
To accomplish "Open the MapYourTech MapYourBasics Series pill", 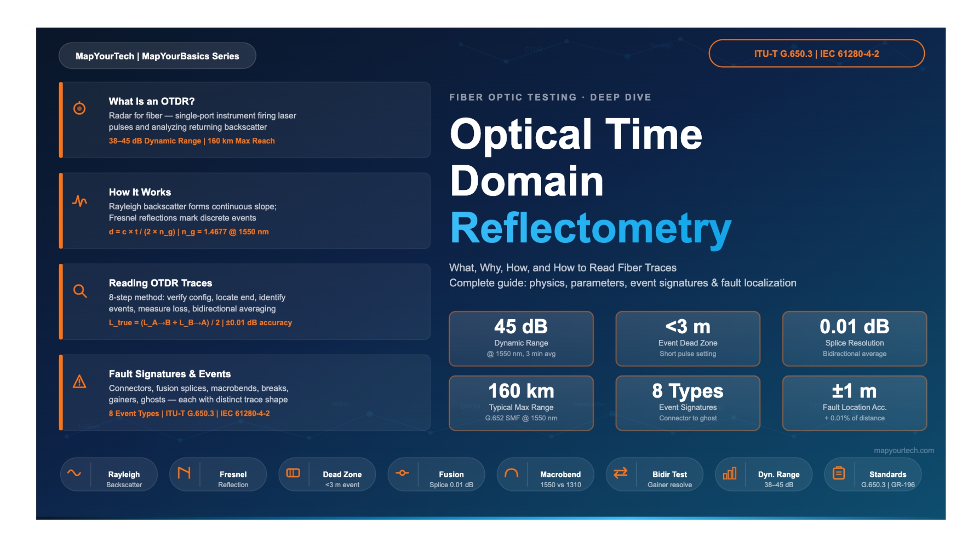I will (x=157, y=56).
